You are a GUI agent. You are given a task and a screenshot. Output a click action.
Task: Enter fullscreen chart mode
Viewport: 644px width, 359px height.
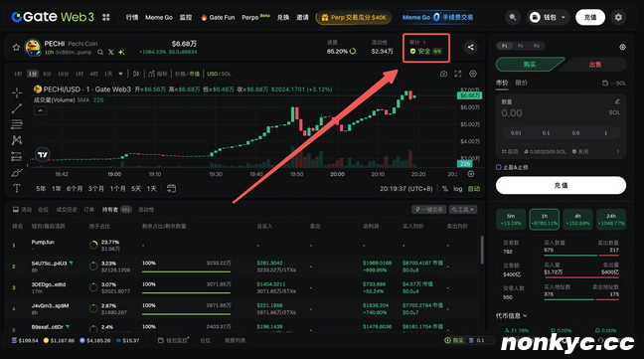tap(458, 74)
